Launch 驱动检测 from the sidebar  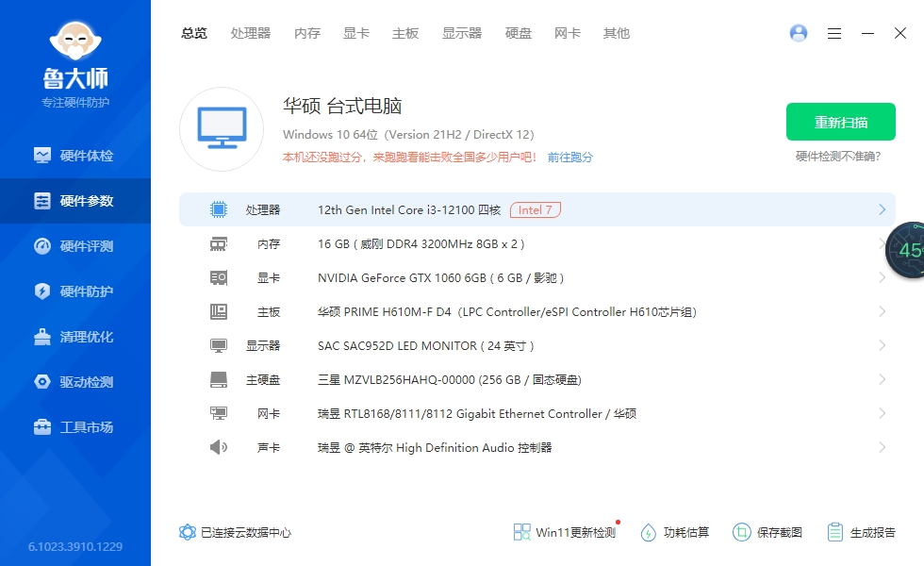(75, 381)
